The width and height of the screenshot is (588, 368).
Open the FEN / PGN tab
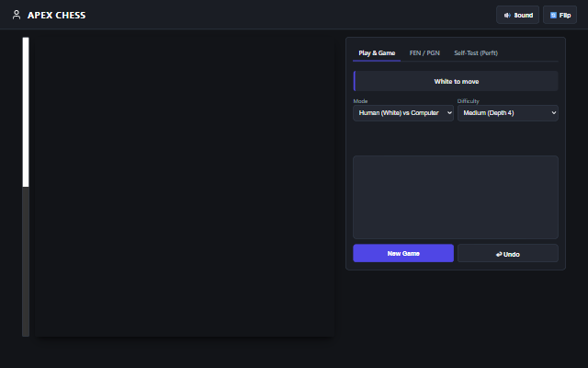(x=424, y=53)
